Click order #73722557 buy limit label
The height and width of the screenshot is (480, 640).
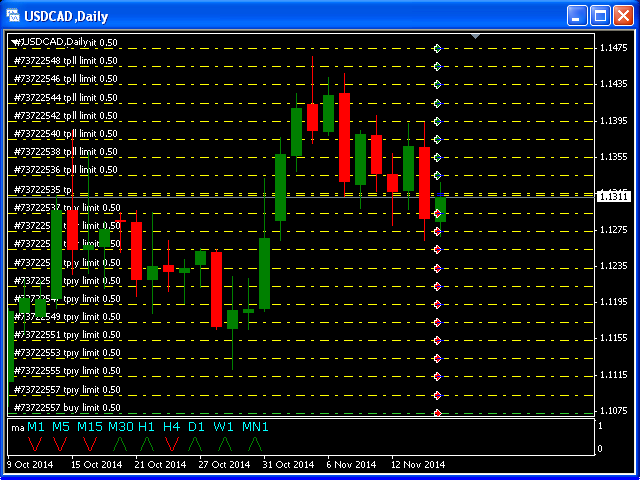pyautogui.click(x=65, y=407)
